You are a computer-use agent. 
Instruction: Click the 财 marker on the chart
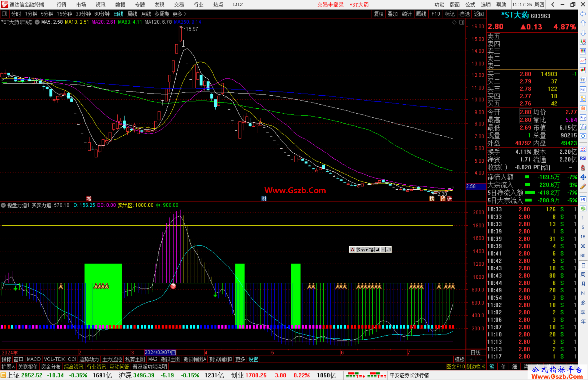tap(264, 198)
